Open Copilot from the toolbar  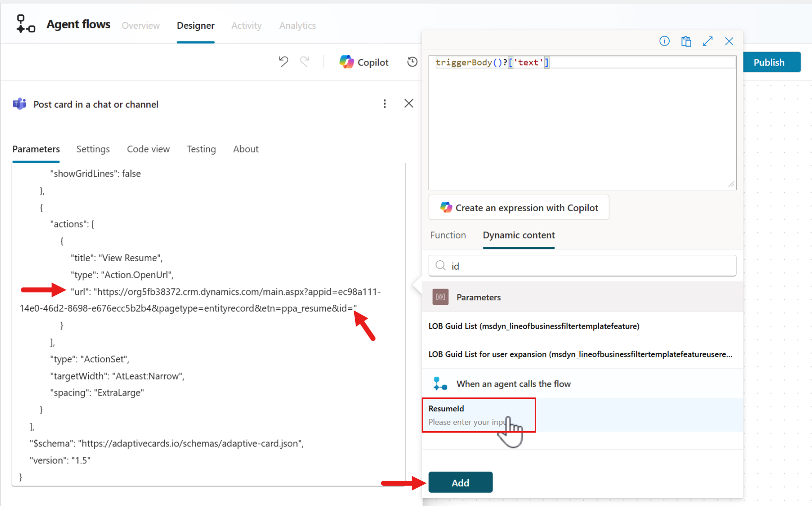364,62
